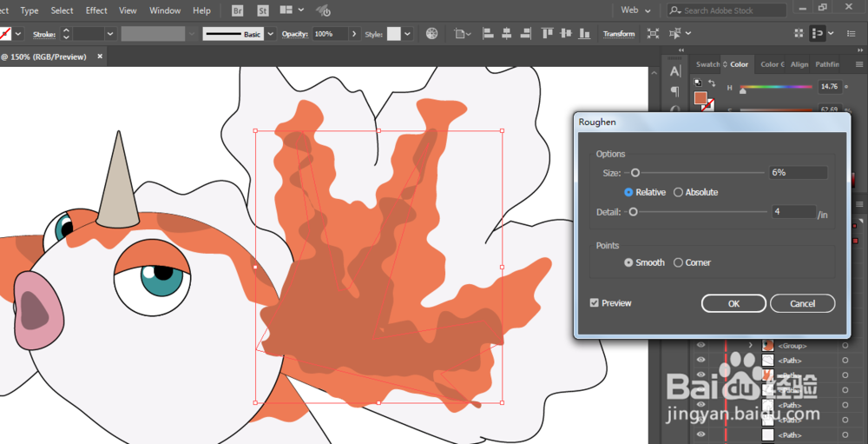Viewport: 868px width, 444px height.
Task: Select the Smooth points radio button
Action: [x=628, y=262]
